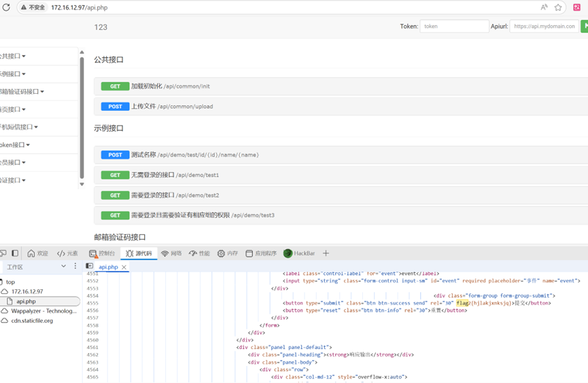The height and width of the screenshot is (383, 588).
Task: Click sidebar scrollbar down arrow
Action: [x=82, y=185]
